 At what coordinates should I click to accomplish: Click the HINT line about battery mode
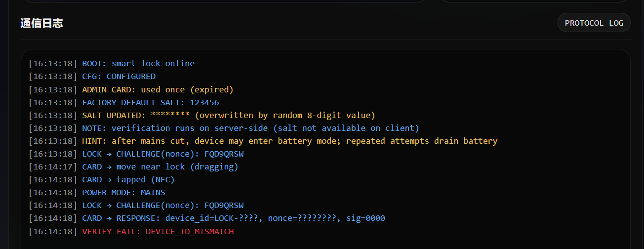289,141
